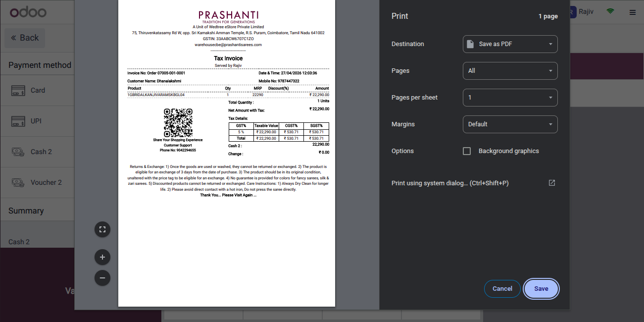644x322 pixels.
Task: Click the 1 page count label
Action: [x=548, y=16]
